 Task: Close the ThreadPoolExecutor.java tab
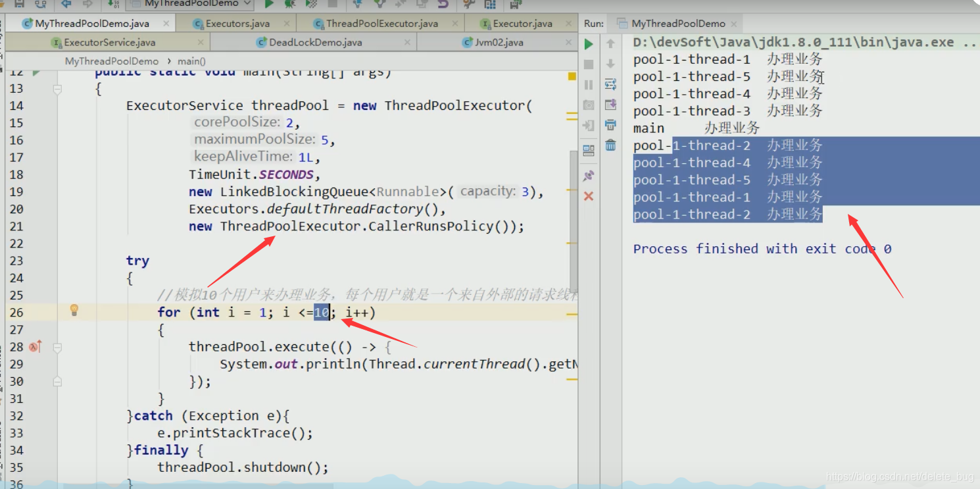tap(454, 24)
